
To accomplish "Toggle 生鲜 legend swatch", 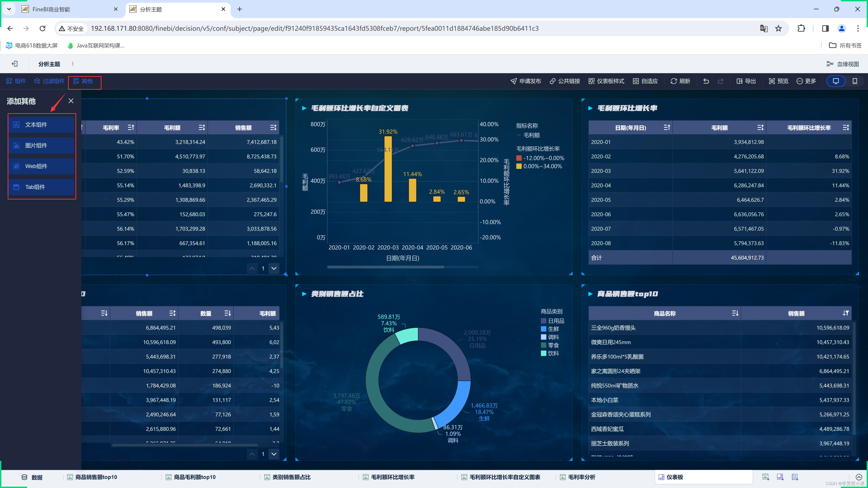I will (543, 329).
